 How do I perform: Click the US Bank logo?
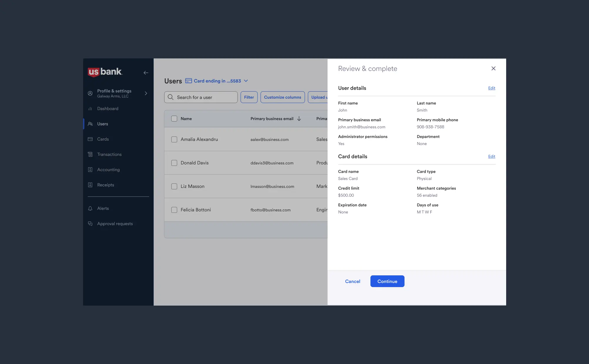point(105,72)
